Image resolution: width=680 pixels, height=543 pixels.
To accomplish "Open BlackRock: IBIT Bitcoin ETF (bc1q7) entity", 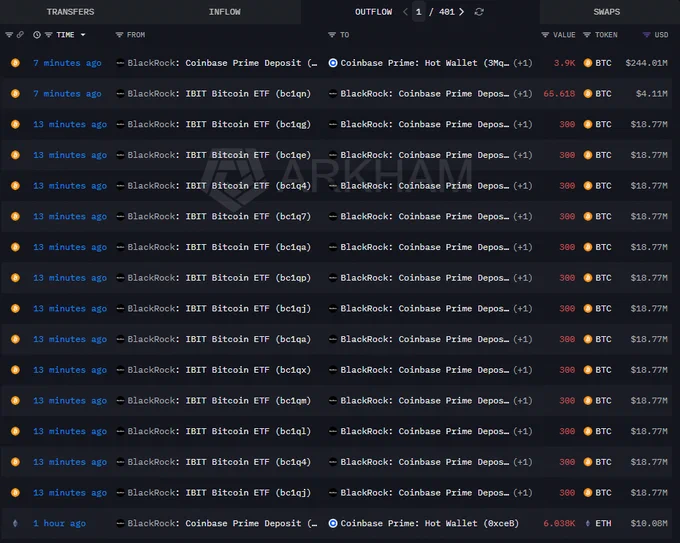I will click(x=219, y=216).
